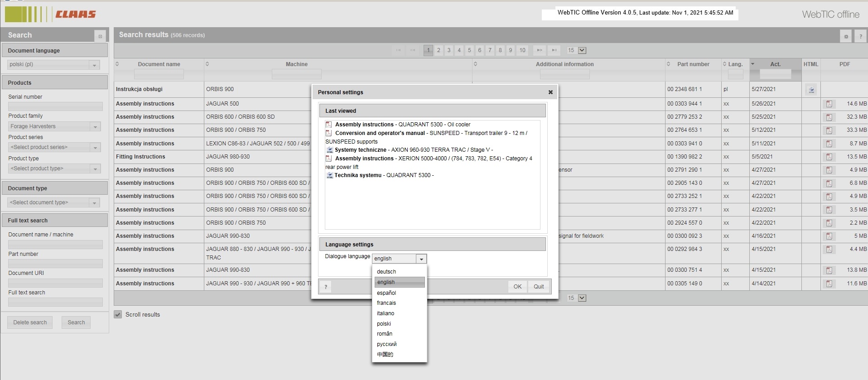Select deutsch in the dialogue language list
Screen dimensions: 868x380
(x=386, y=272)
